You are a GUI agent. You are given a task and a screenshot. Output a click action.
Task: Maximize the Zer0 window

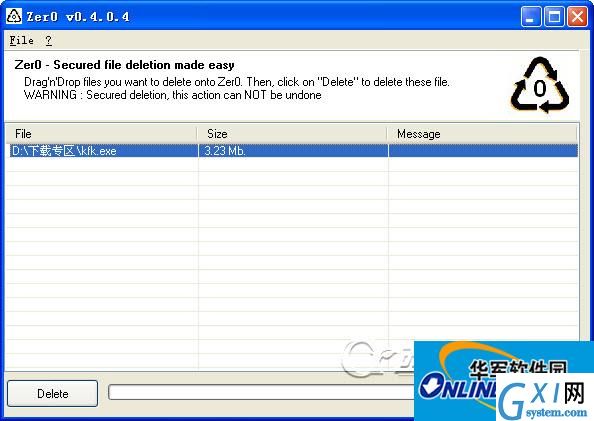(554, 17)
